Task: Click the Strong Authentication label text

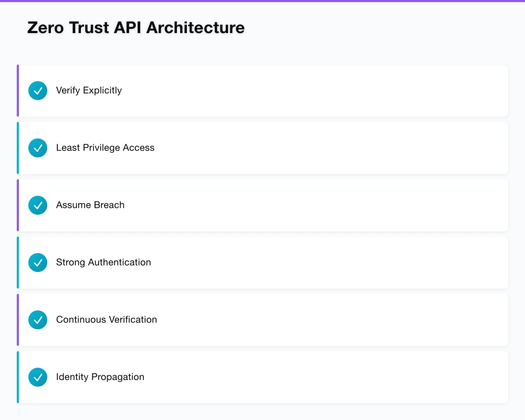Action: [x=103, y=262]
